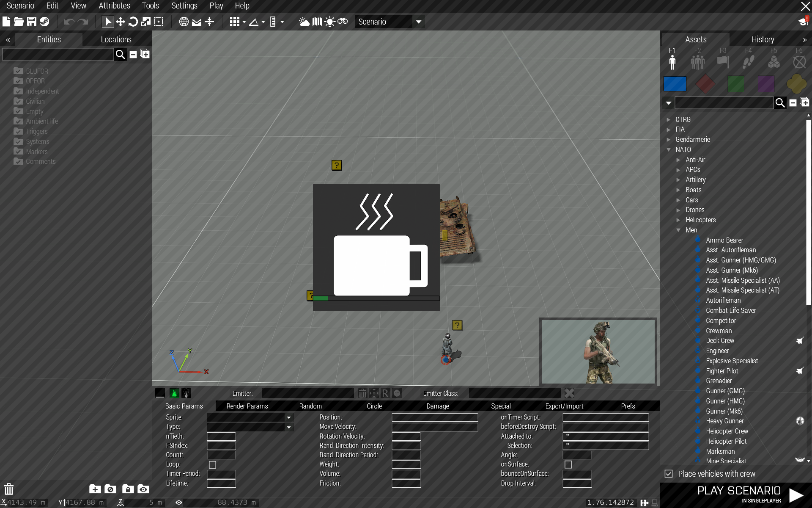
Task: Select the Area scaling widget tool
Action: click(x=159, y=22)
